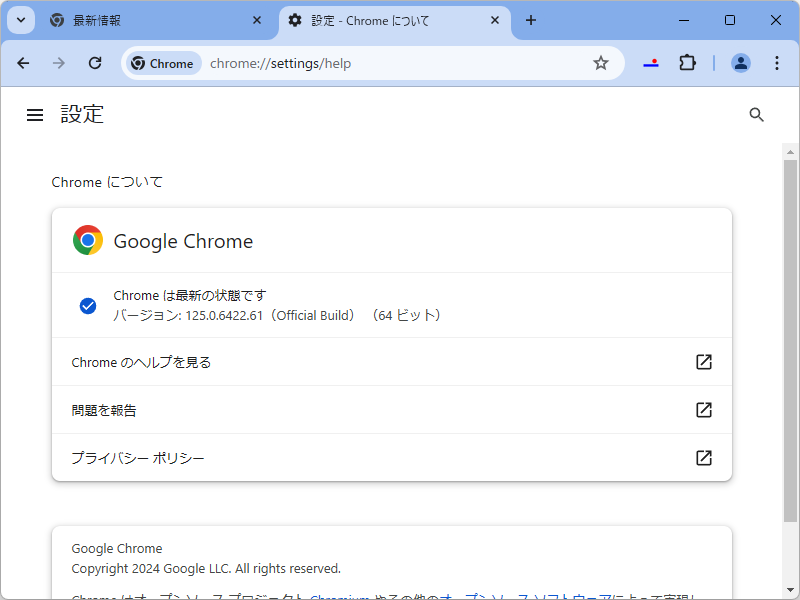
Task: Click the blue update checkmark badge
Action: tap(88, 305)
